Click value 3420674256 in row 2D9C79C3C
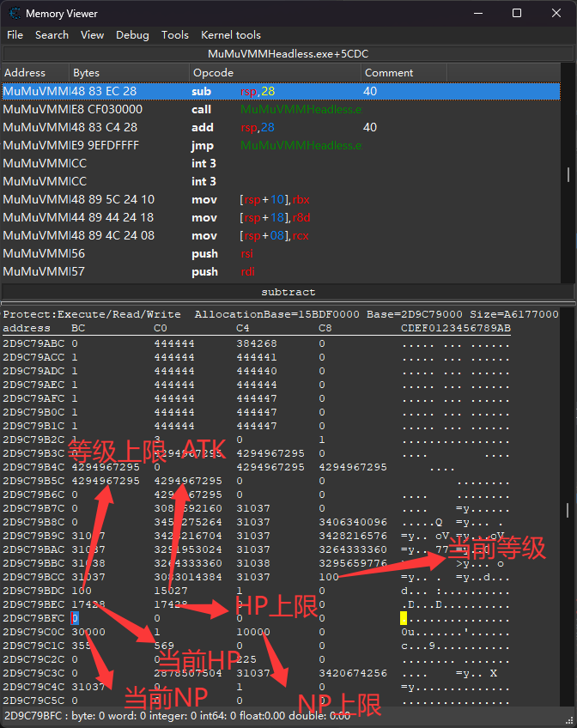The height and width of the screenshot is (728, 577). pyautogui.click(x=353, y=673)
